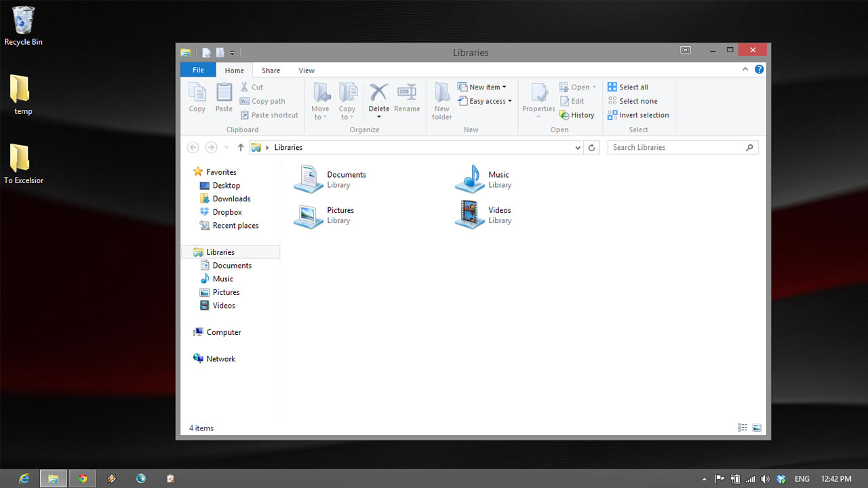Collapse the ribbon using the chevron
Viewport: 868px width, 488px height.
(745, 70)
